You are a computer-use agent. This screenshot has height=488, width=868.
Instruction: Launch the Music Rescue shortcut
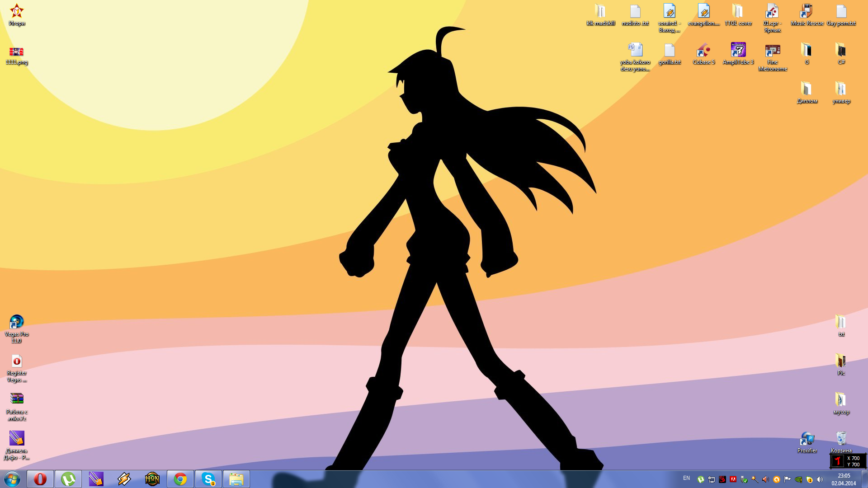click(807, 15)
